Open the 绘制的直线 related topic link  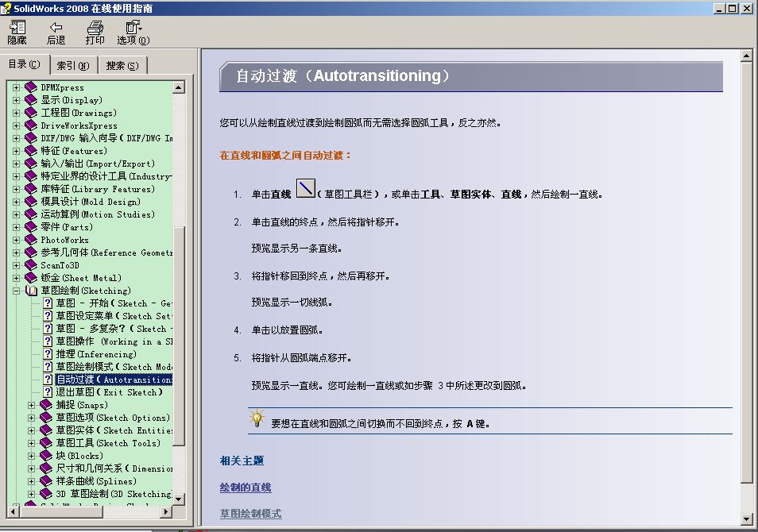pyautogui.click(x=246, y=487)
